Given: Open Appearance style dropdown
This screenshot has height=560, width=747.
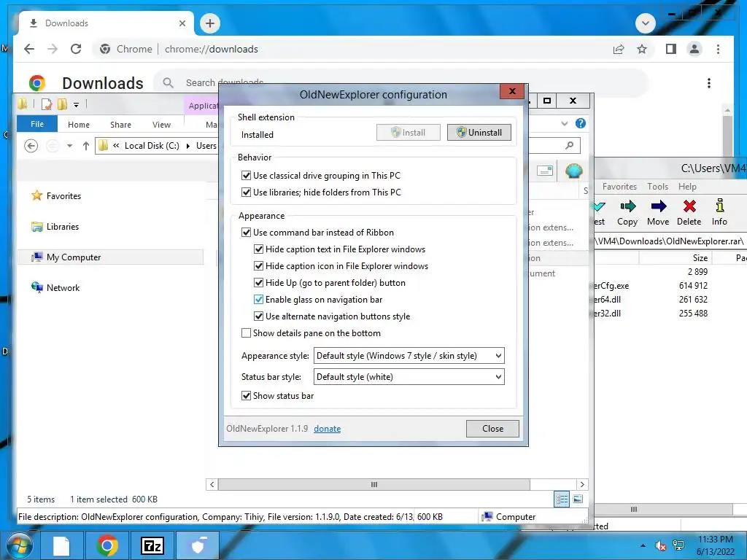Looking at the screenshot, I should 409,356.
